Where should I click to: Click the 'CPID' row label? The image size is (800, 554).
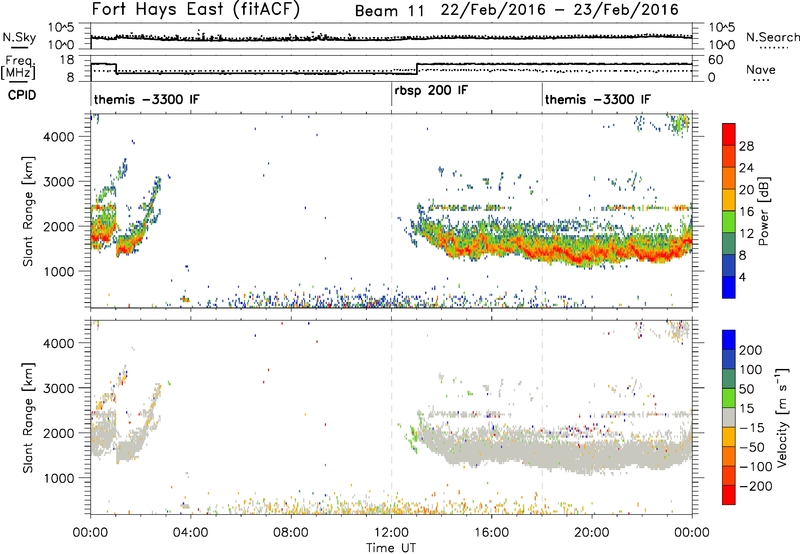(22, 95)
